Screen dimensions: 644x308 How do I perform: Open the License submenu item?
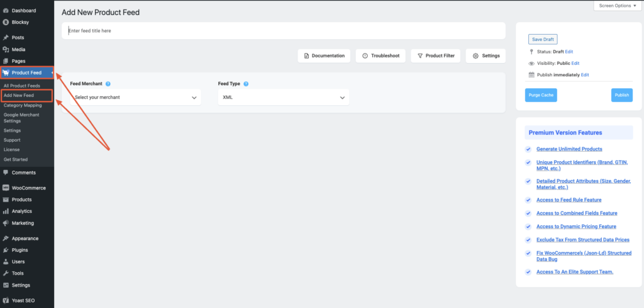tap(11, 150)
